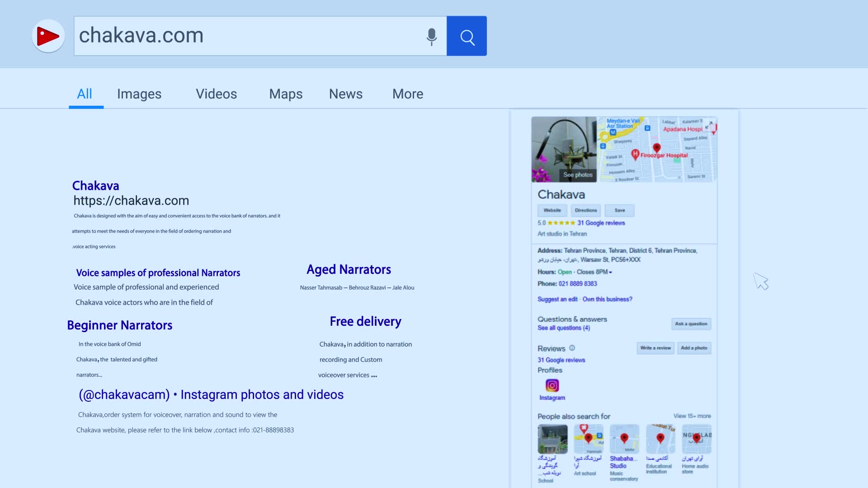This screenshot has height=488, width=868.
Task: Click the red location pin on map
Action: (x=657, y=148)
